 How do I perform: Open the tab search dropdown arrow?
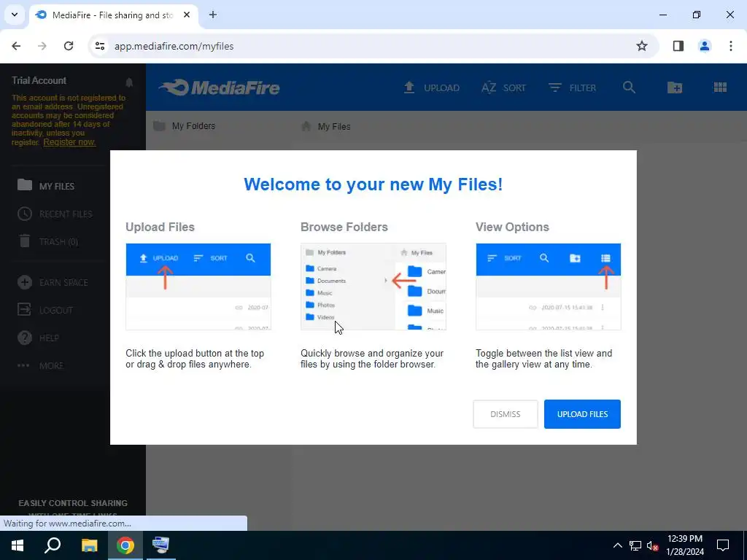(15, 15)
